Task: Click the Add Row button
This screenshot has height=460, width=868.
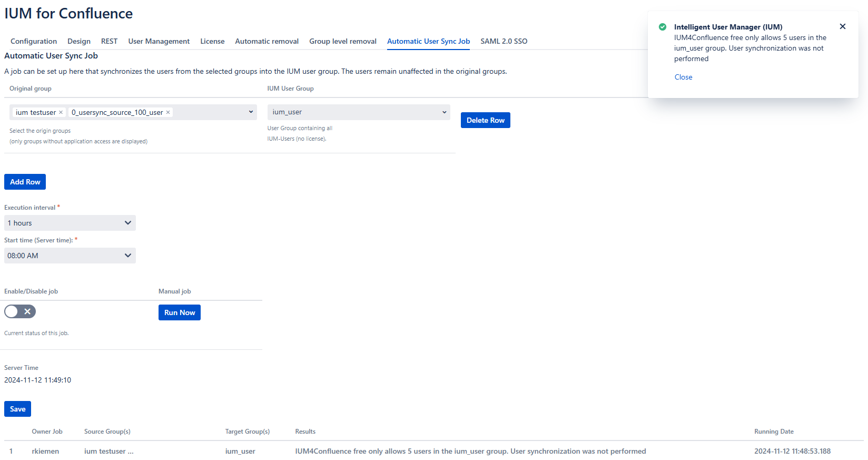Action: [25, 182]
